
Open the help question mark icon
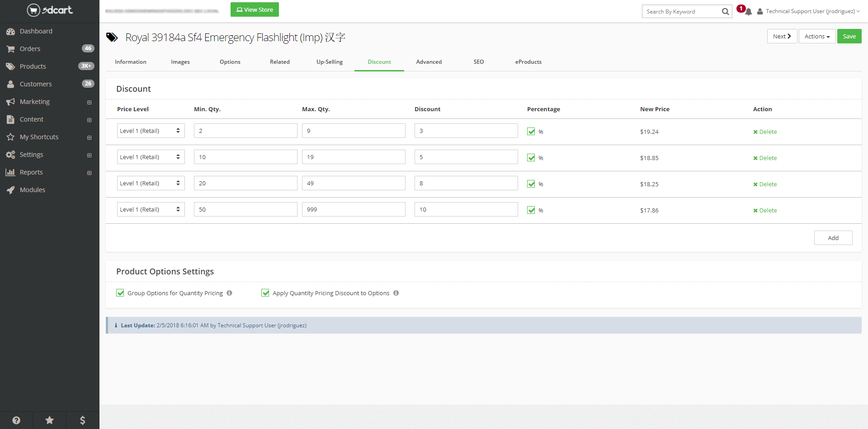click(x=16, y=420)
